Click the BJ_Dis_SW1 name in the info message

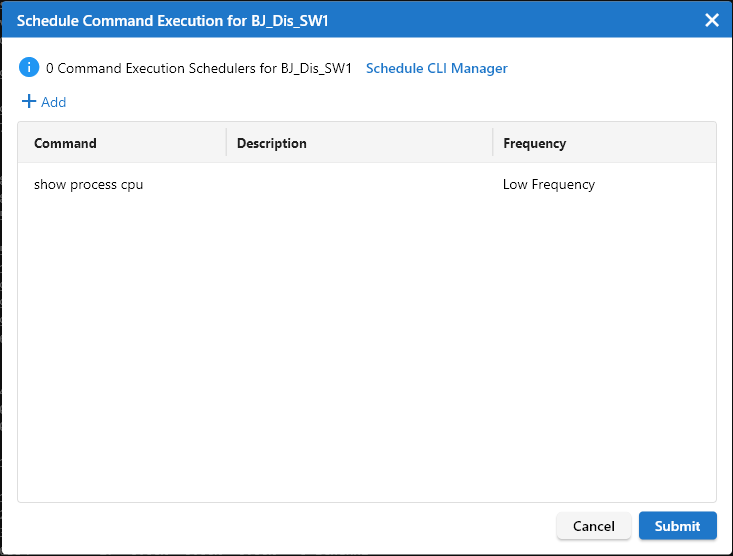315,69
